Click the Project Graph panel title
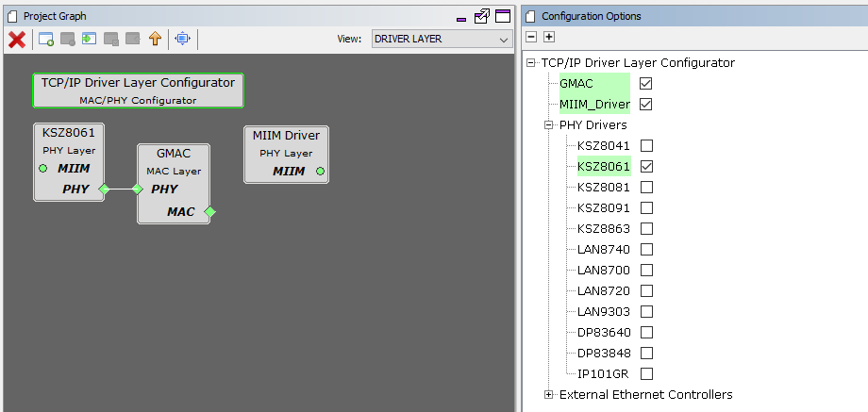Screen dimensions: 868x412 tap(55, 16)
